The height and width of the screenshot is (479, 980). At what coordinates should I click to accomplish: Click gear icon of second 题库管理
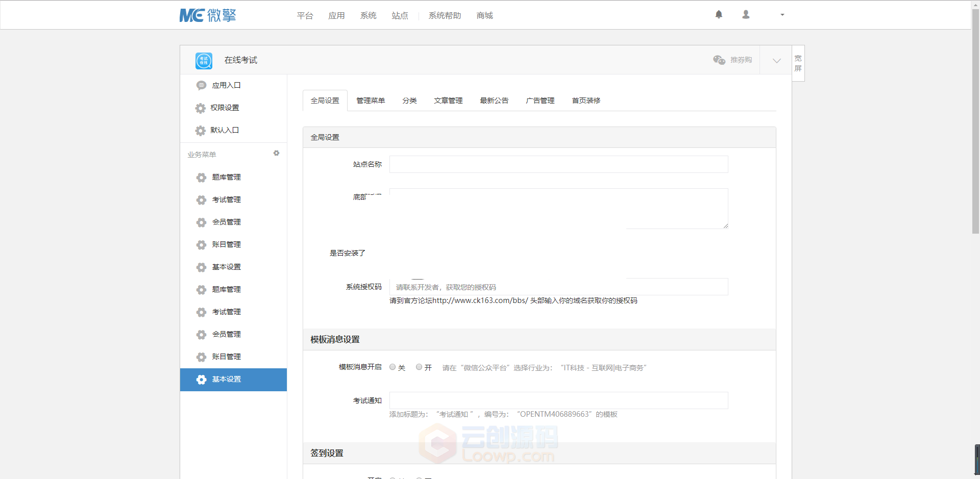pos(201,290)
